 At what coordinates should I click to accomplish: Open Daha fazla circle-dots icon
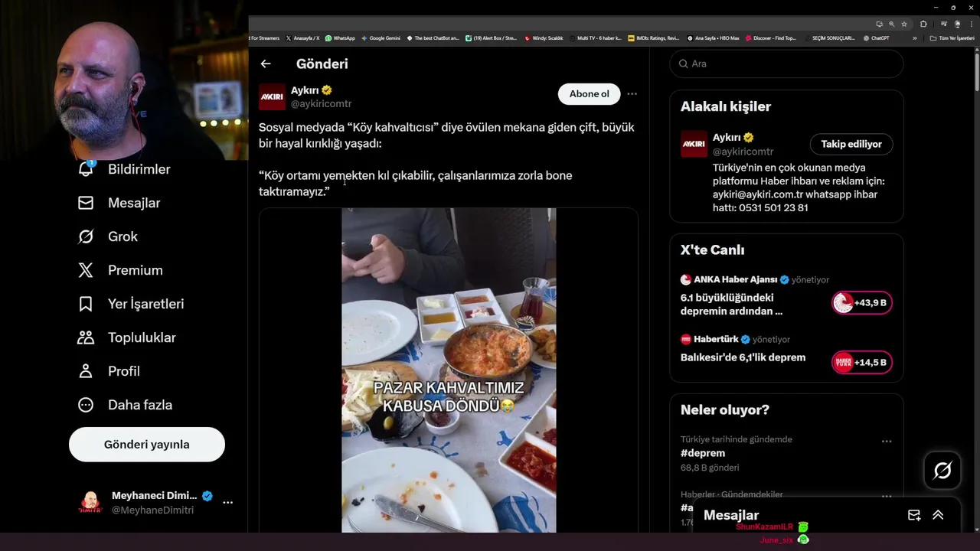(x=86, y=405)
